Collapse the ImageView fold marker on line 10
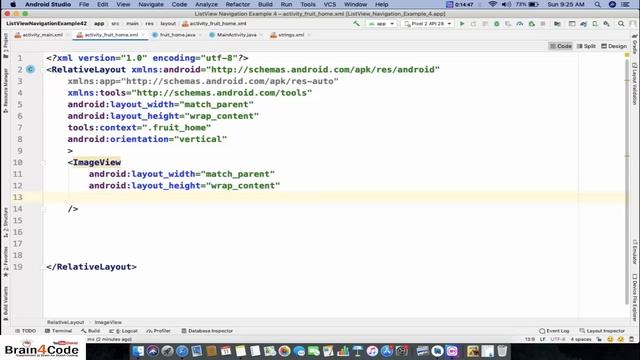 (43, 163)
